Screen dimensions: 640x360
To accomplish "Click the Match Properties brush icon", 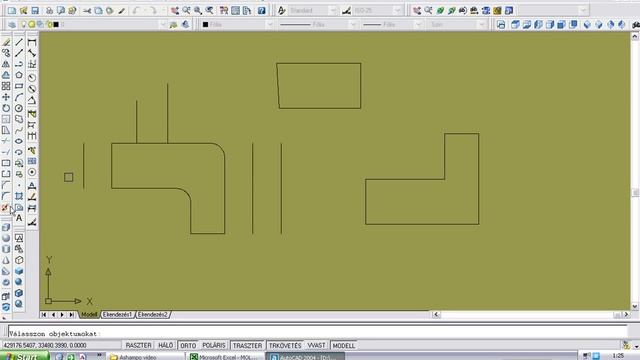I will point(121,11).
